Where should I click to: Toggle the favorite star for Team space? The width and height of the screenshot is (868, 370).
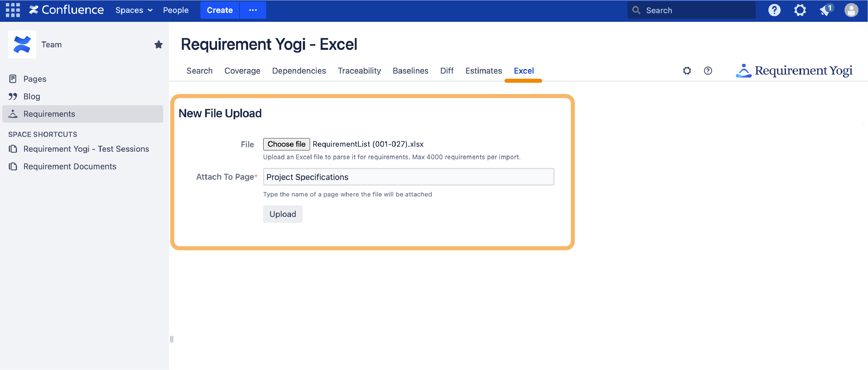(158, 44)
